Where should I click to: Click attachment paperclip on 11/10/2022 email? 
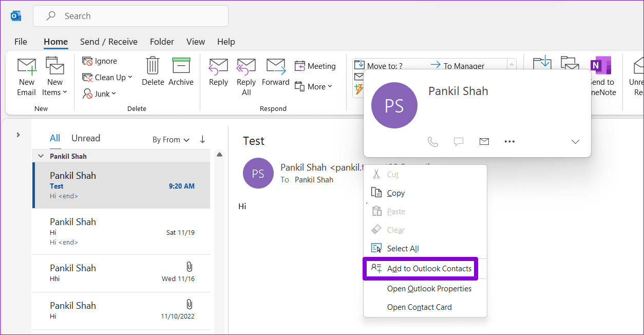[189, 304]
